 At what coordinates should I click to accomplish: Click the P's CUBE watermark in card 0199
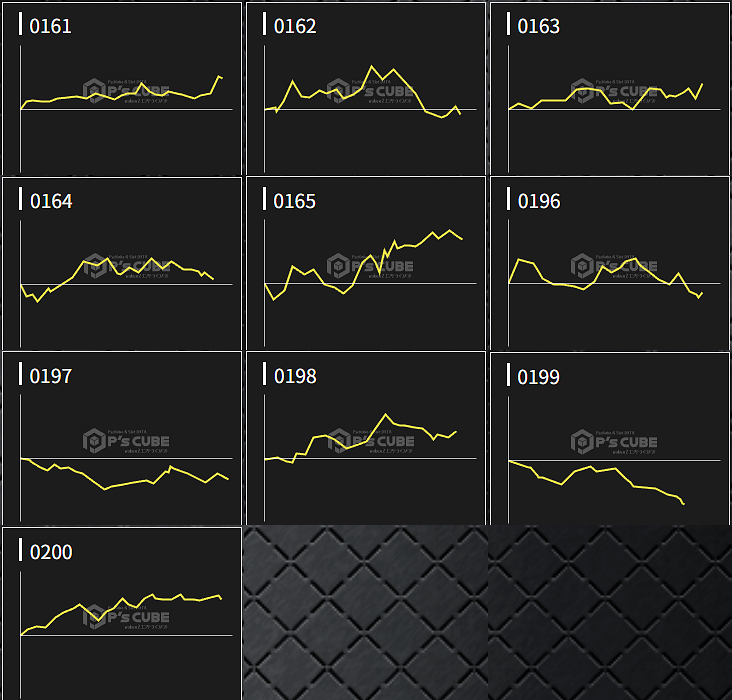(x=613, y=441)
